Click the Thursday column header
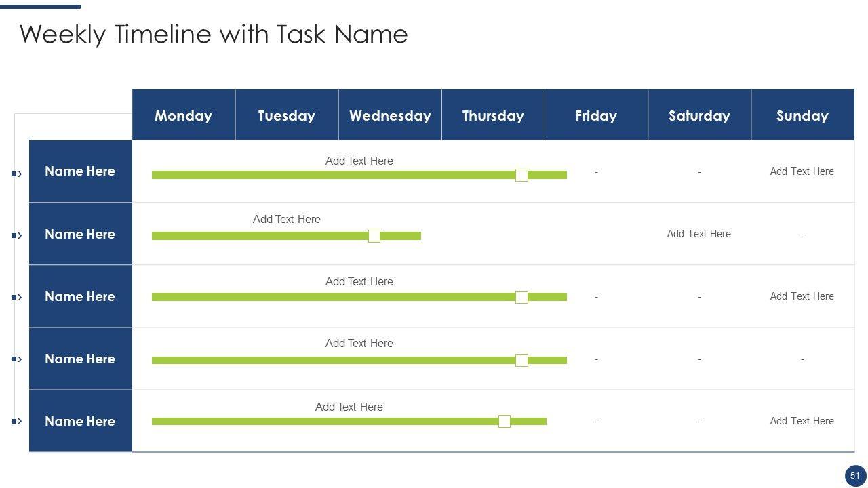The image size is (868, 488). 493,116
